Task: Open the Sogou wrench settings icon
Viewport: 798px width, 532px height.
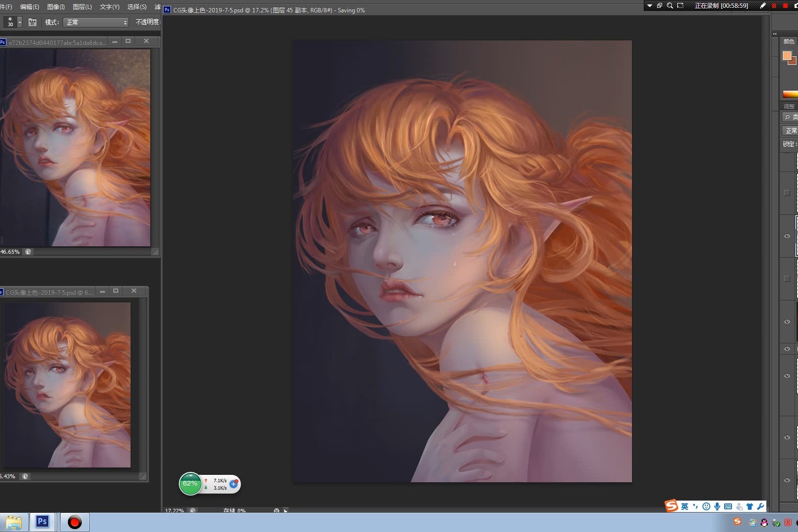Action: [x=761, y=506]
